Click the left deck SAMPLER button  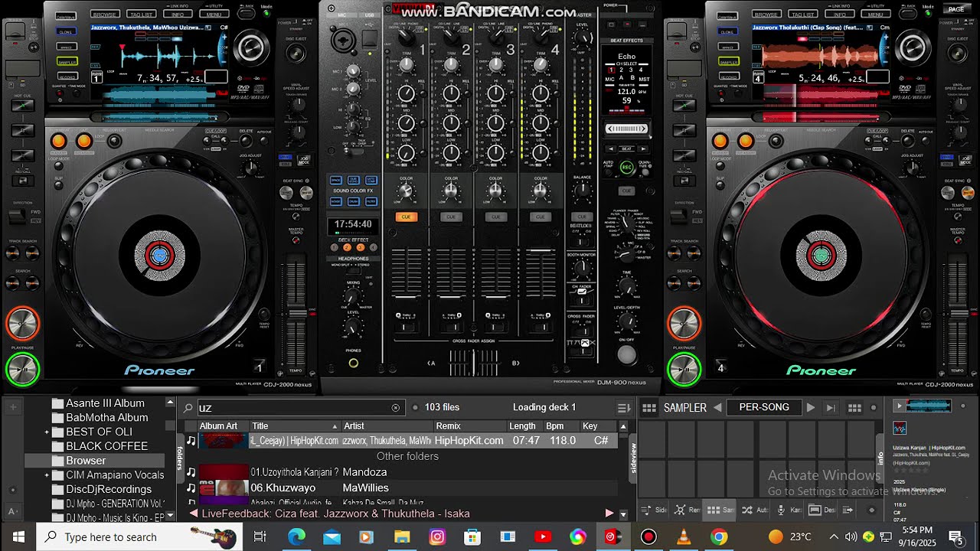pos(67,62)
